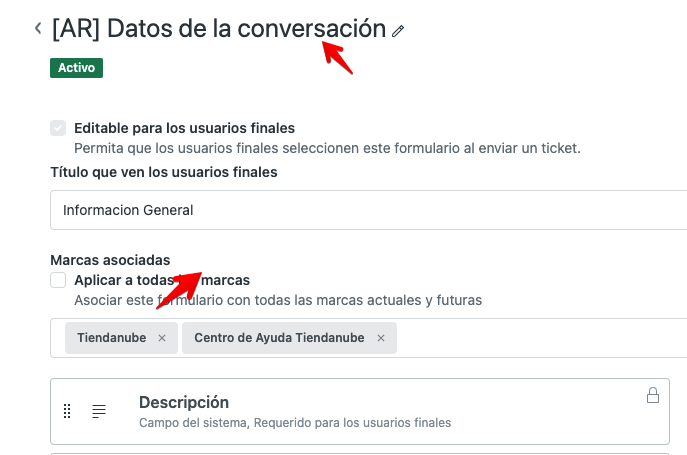Click the green Activo status badge
The height and width of the screenshot is (455, 687).
(77, 68)
